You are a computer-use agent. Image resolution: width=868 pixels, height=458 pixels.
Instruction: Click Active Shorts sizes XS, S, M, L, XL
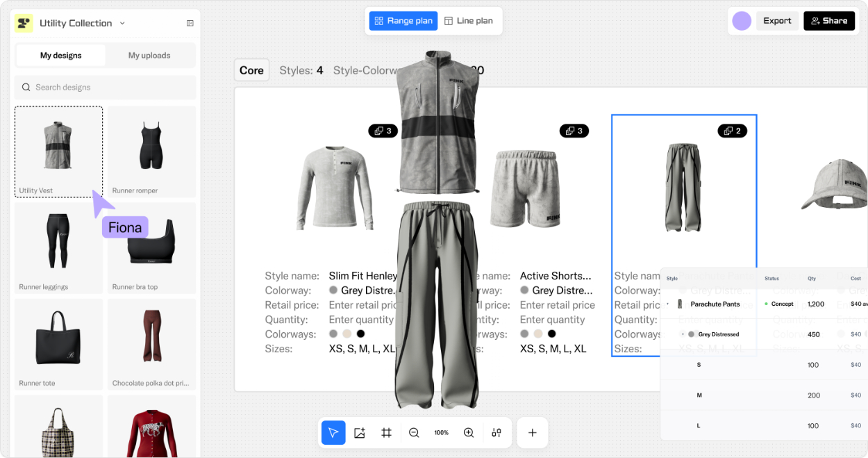553,349
